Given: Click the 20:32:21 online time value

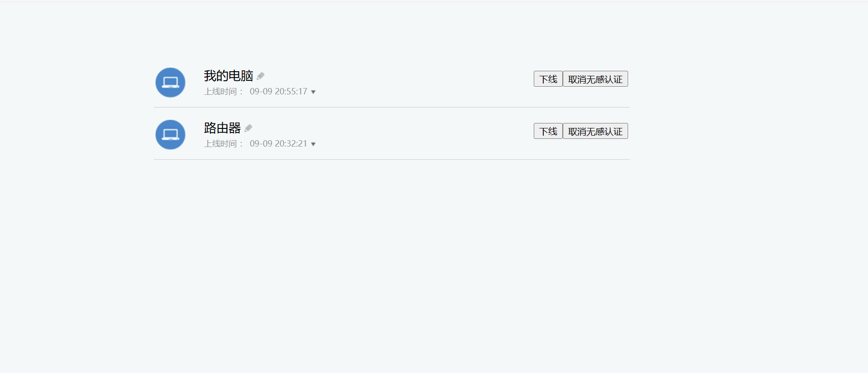Looking at the screenshot, I should 291,144.
